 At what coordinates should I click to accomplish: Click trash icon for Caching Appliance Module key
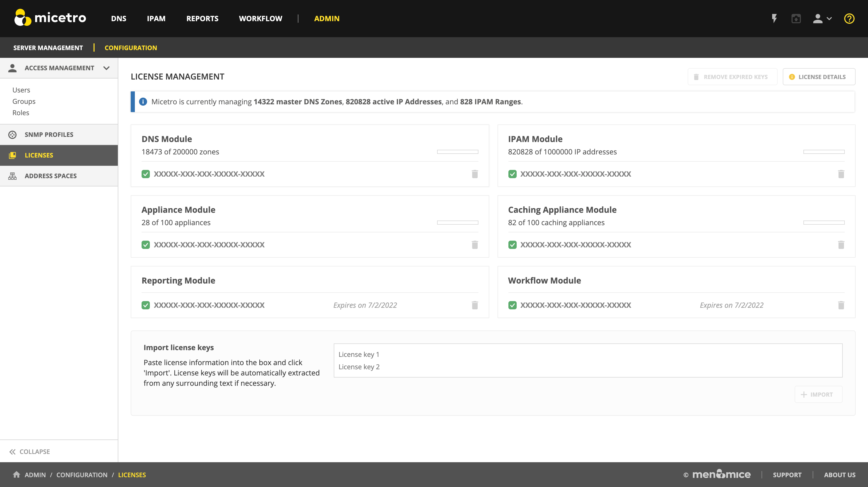[x=841, y=245]
